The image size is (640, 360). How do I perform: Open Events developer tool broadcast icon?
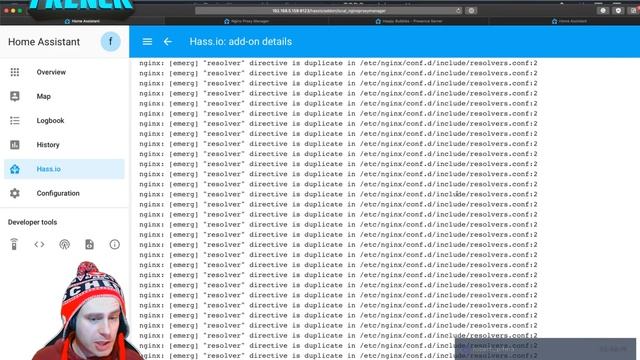(64, 244)
